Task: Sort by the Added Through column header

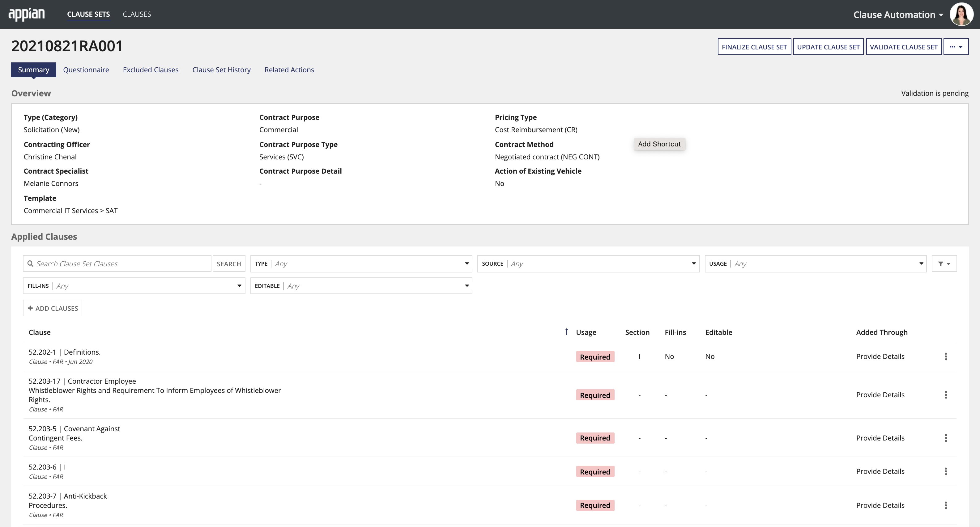Action: (881, 332)
